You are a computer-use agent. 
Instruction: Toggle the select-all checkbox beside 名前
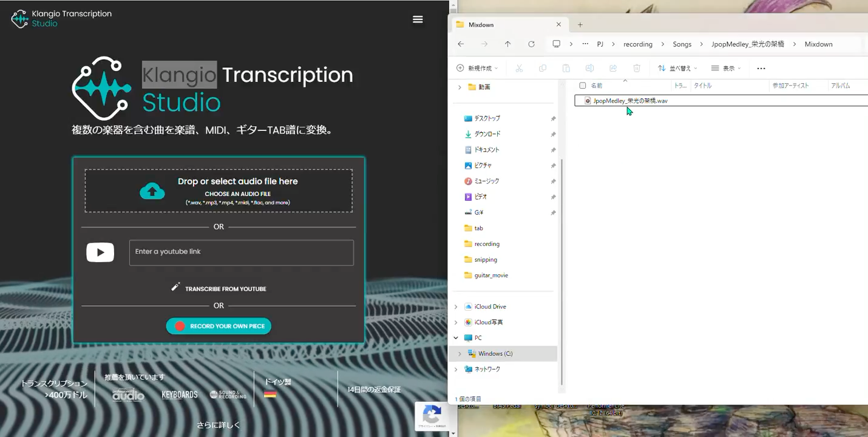click(583, 86)
